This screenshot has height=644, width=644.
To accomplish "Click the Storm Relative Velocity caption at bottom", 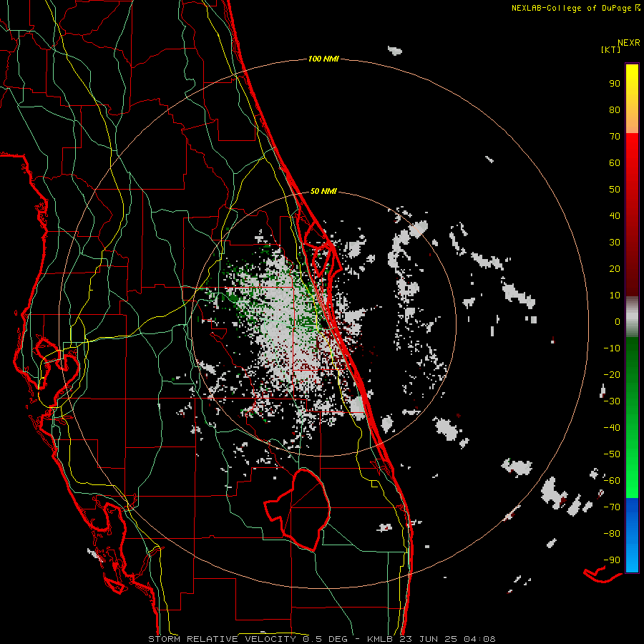I will 322,639.
